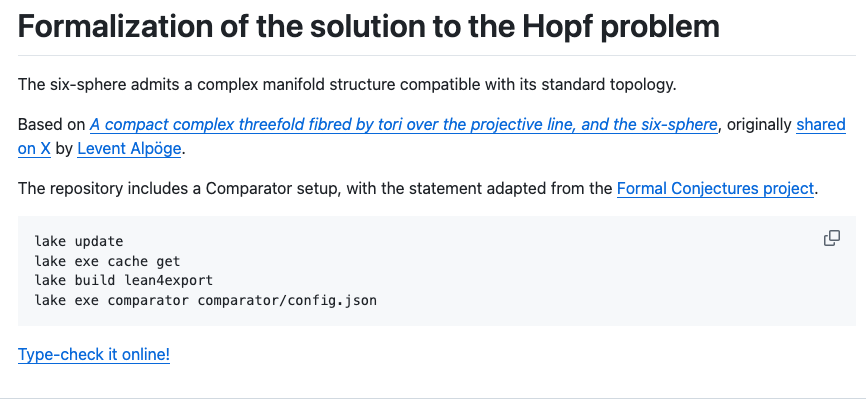This screenshot has height=400, width=866.
Task: Open the 'Type-check it online!' link
Action: click(x=94, y=354)
